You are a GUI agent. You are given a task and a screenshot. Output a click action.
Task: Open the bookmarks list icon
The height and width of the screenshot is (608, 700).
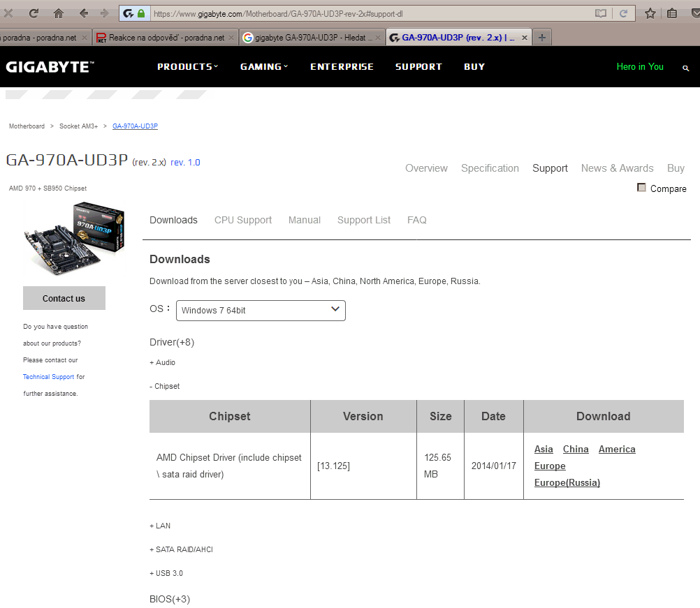coord(672,13)
